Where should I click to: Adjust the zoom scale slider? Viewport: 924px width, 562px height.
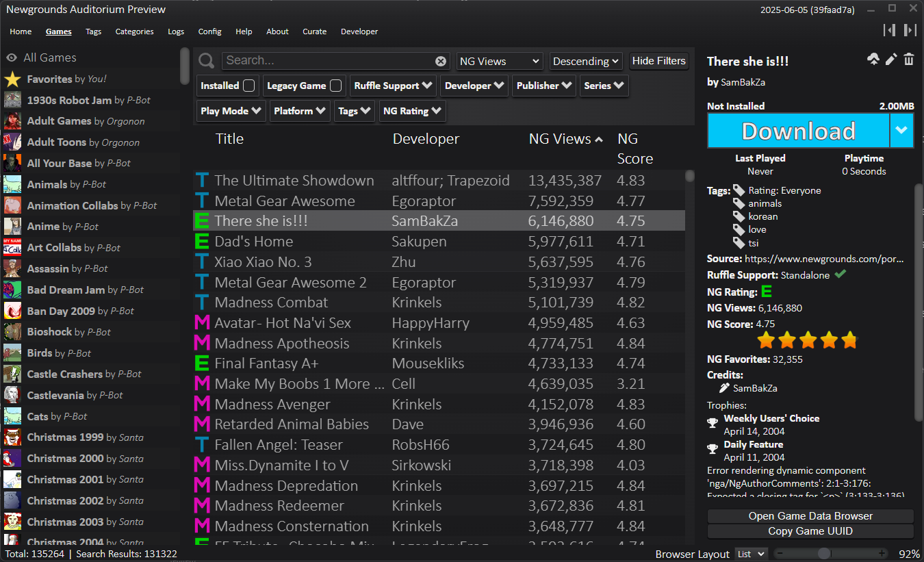click(824, 553)
